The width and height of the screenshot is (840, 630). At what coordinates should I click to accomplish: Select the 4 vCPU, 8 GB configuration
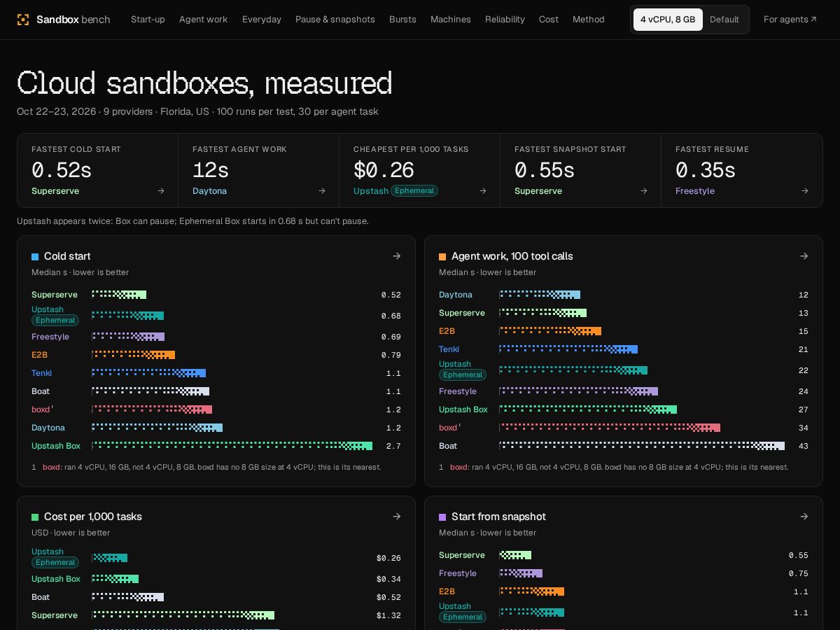pos(668,20)
